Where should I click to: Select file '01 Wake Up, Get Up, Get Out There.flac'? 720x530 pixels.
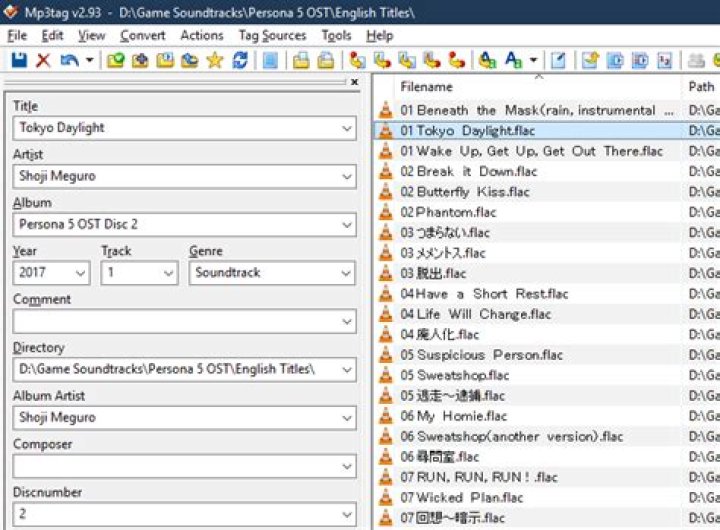(531, 151)
